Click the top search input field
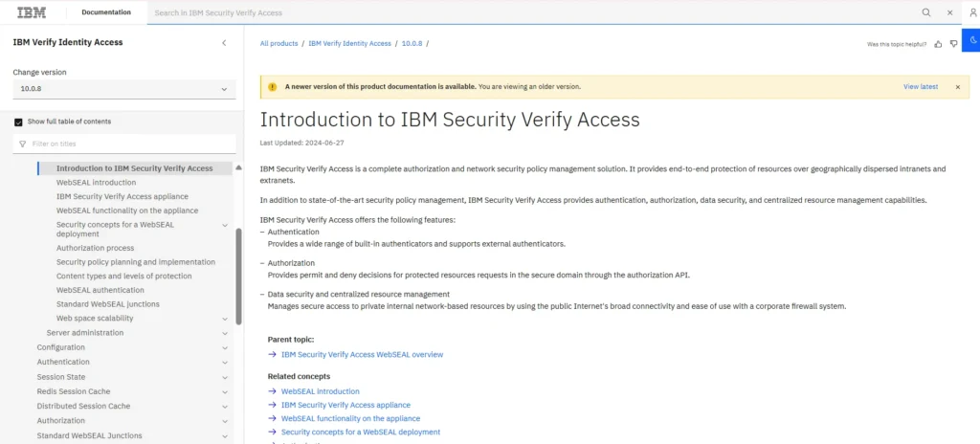Viewport: 980px width, 444px height. click(531, 12)
